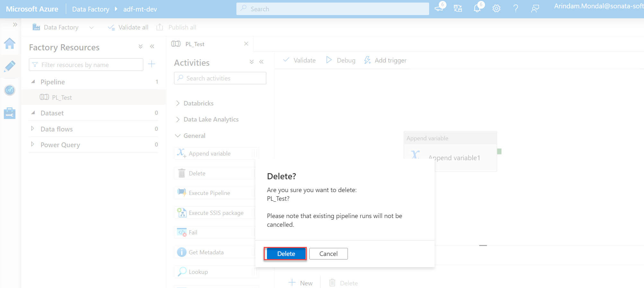Click the PL_Test tab pipeline icon
644x288 pixels.
click(176, 44)
